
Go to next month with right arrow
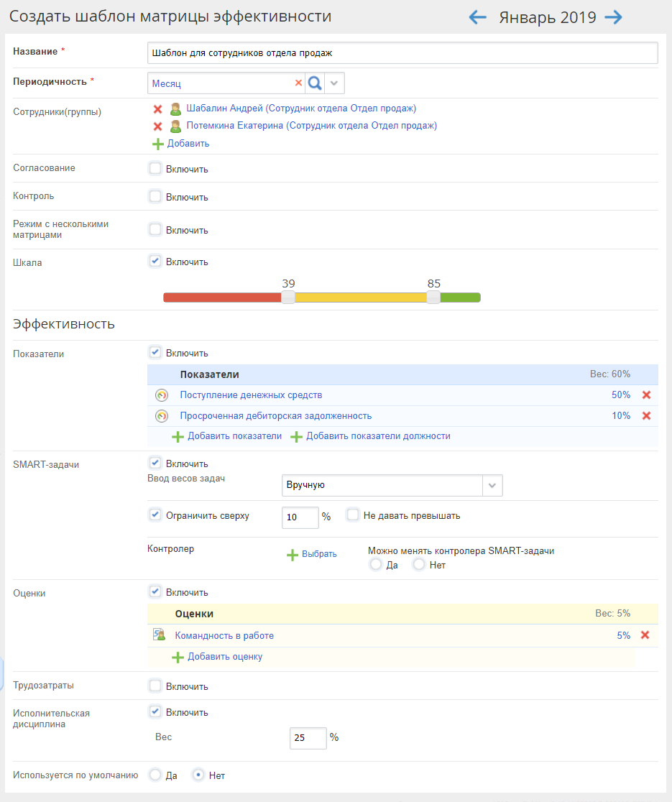pyautogui.click(x=613, y=18)
